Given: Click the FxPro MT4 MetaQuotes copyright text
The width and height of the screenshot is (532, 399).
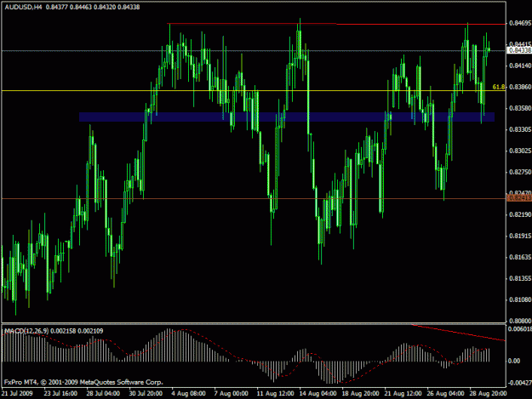Looking at the screenshot, I should point(83,382).
